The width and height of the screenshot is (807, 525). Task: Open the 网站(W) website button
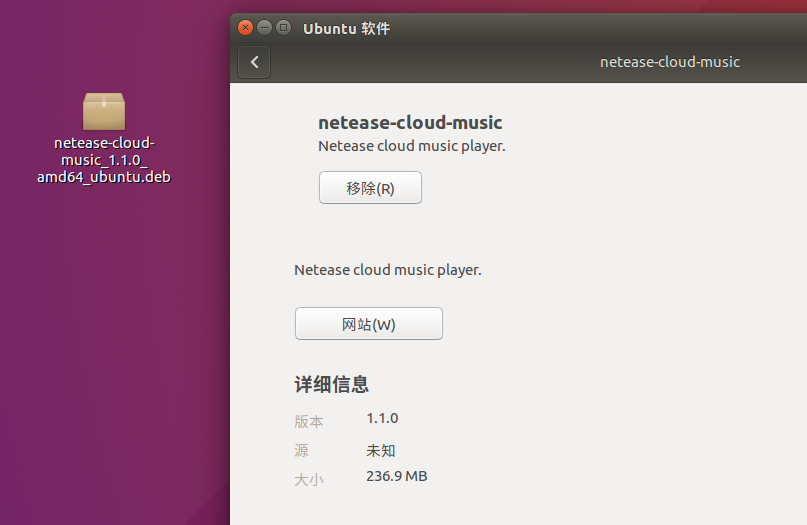point(369,324)
